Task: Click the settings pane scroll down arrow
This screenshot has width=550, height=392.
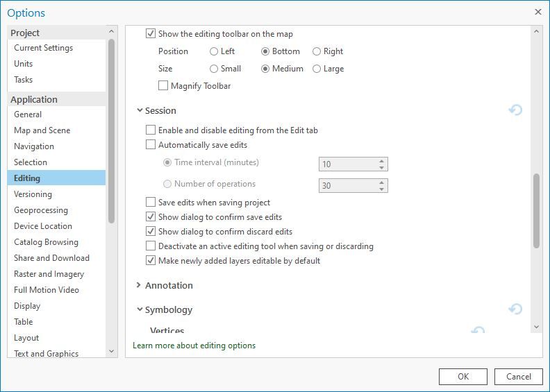Action: pyautogui.click(x=536, y=327)
